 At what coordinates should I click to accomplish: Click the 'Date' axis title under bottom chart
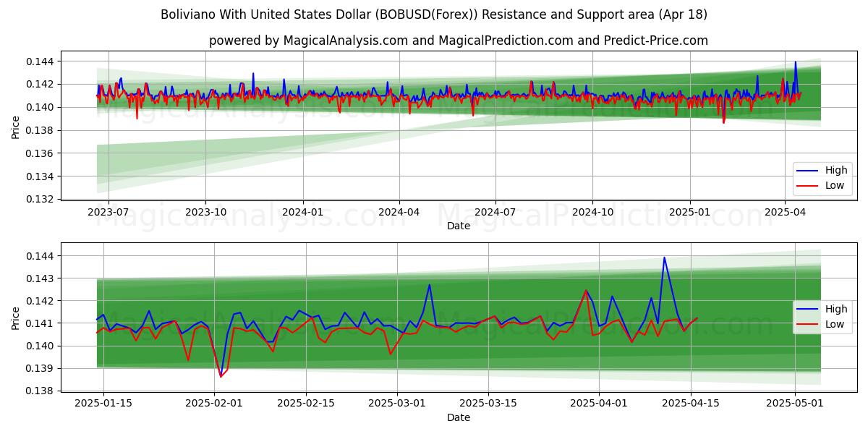pos(459,417)
